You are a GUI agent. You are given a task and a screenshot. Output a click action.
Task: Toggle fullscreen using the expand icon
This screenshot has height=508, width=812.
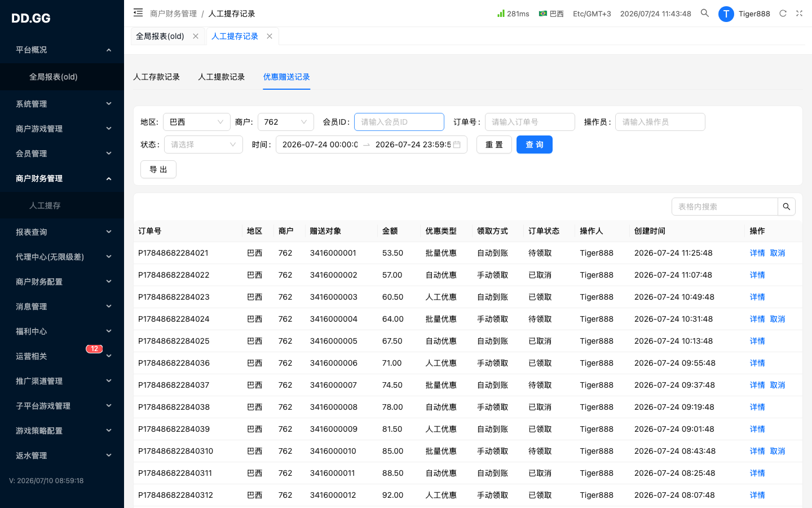point(799,14)
